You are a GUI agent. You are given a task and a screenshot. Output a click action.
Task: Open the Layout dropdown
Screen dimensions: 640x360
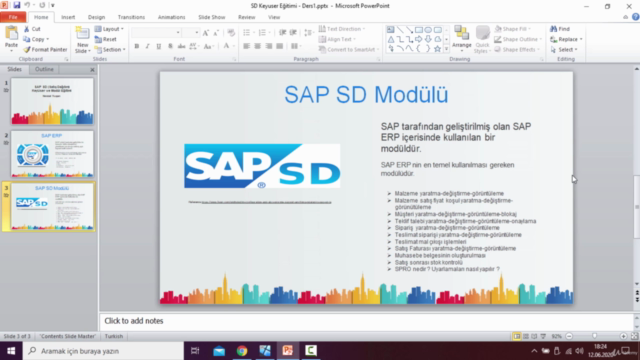tap(109, 29)
